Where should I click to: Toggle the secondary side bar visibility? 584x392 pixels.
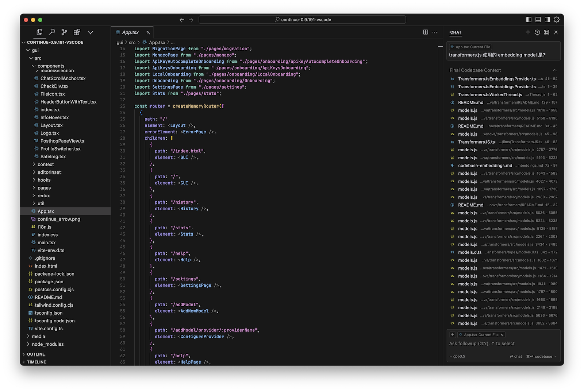point(547,20)
